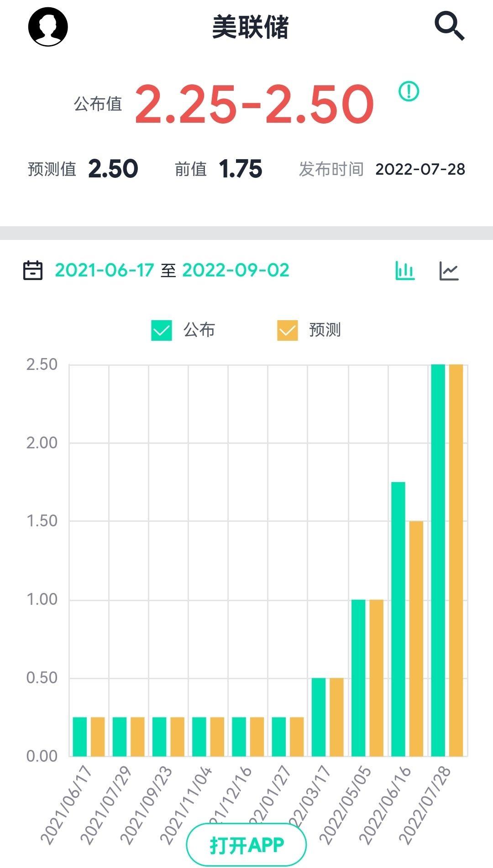Tap the red 2.25-2.50 published value

[x=254, y=104]
